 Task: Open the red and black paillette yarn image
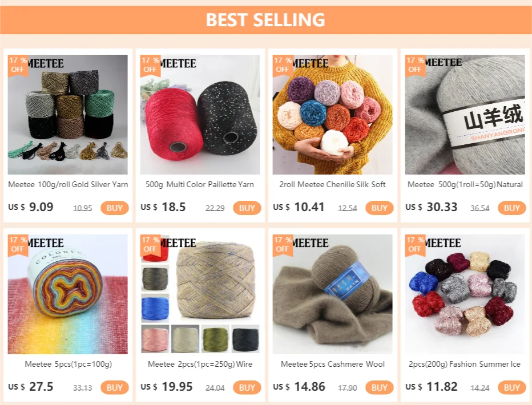[200, 115]
